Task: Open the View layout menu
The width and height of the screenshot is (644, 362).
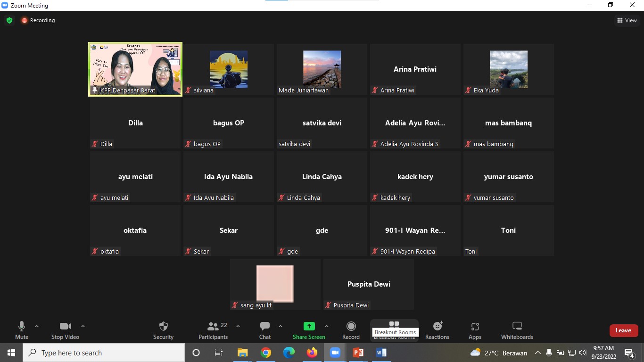Action: [627, 20]
